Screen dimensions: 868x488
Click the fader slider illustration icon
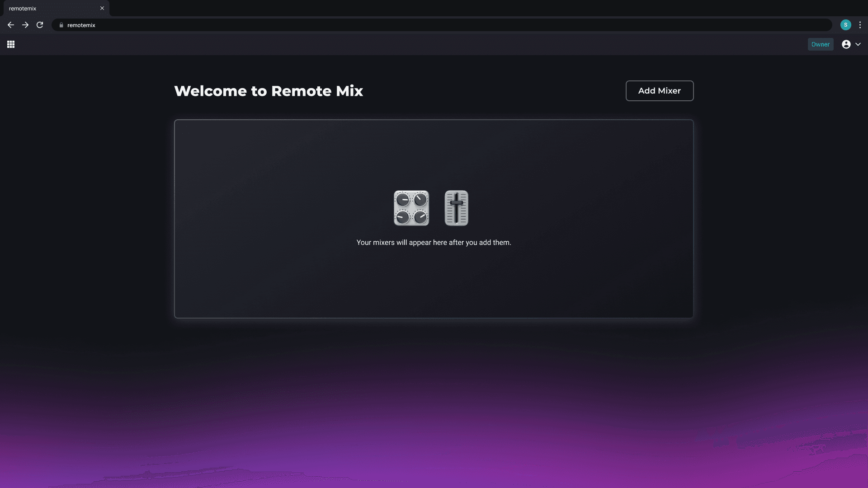pos(456,208)
